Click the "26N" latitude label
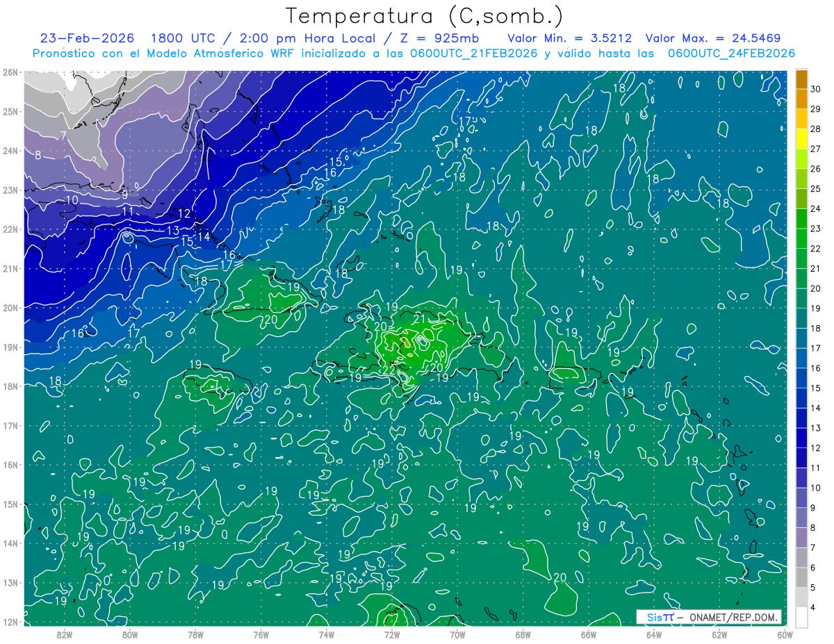Screen dimensions: 834x644 pos(10,72)
